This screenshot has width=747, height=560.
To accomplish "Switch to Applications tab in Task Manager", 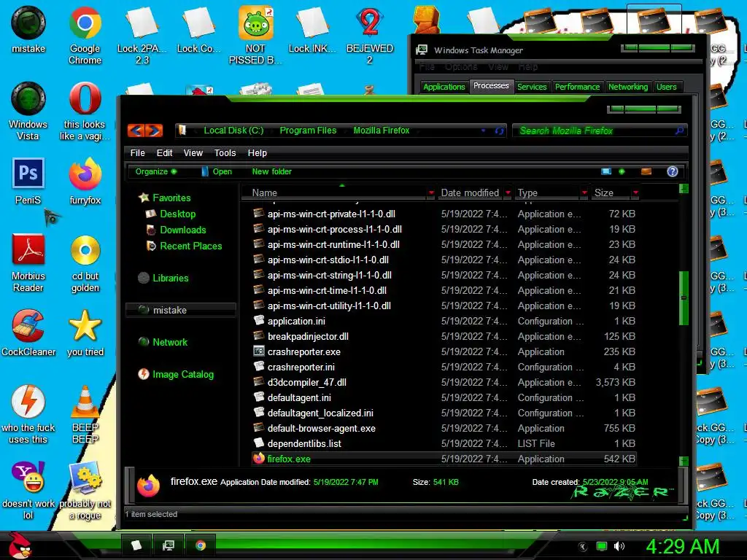I will coord(444,87).
